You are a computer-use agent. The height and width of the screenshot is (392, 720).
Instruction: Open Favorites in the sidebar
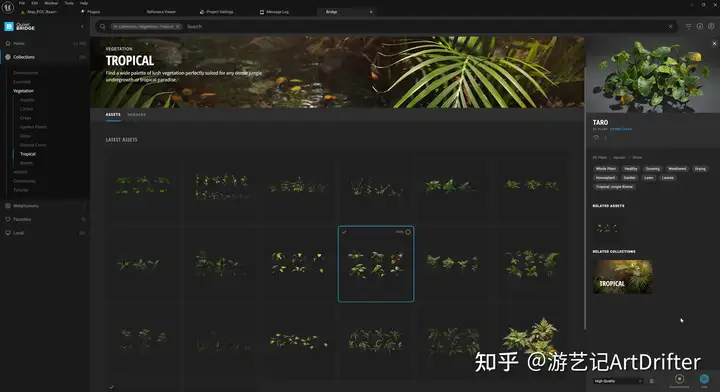[x=45, y=219]
